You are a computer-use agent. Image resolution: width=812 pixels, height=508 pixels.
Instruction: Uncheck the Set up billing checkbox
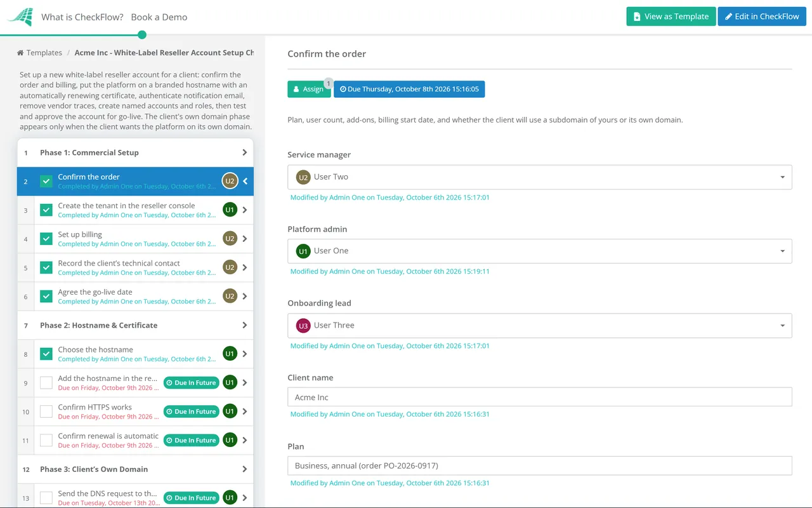click(46, 239)
